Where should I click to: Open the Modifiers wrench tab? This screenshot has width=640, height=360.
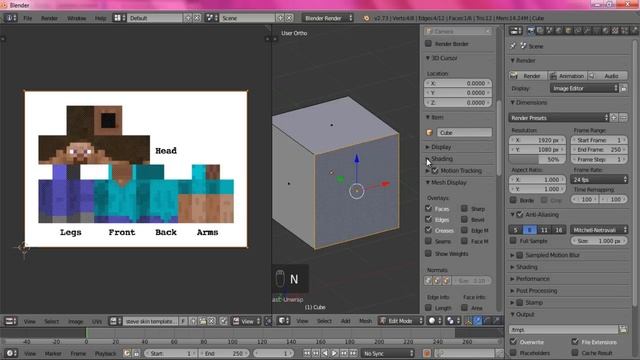587,31
